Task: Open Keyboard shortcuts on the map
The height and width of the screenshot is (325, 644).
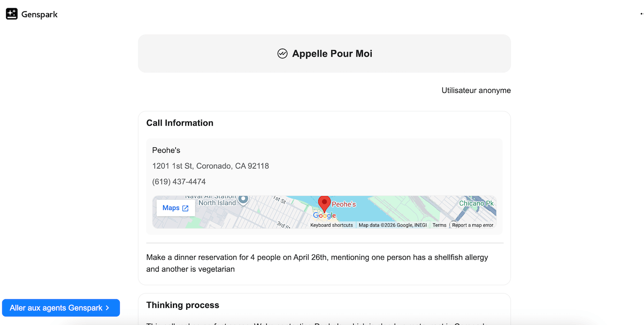Action: point(332,225)
